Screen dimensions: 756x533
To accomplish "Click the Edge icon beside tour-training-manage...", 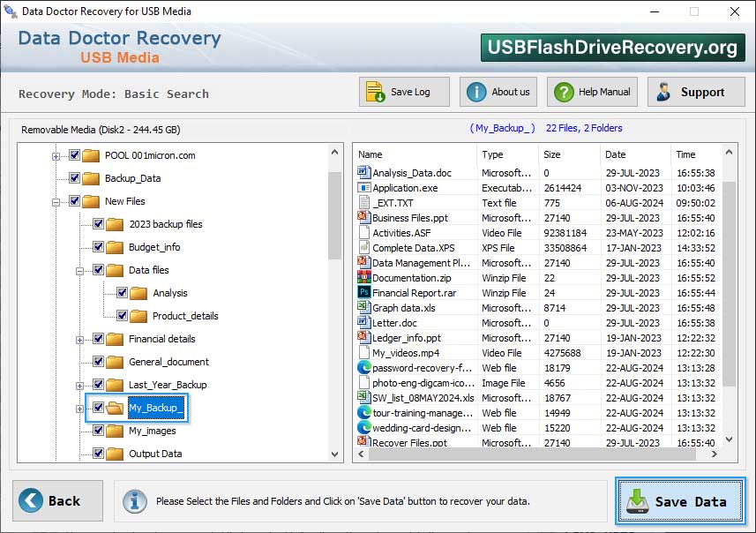I will click(363, 412).
